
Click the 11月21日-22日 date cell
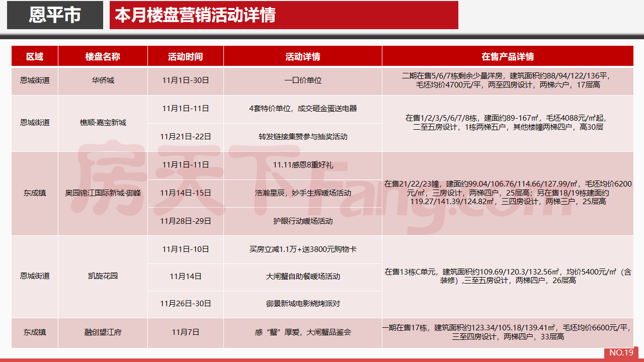tap(185, 137)
